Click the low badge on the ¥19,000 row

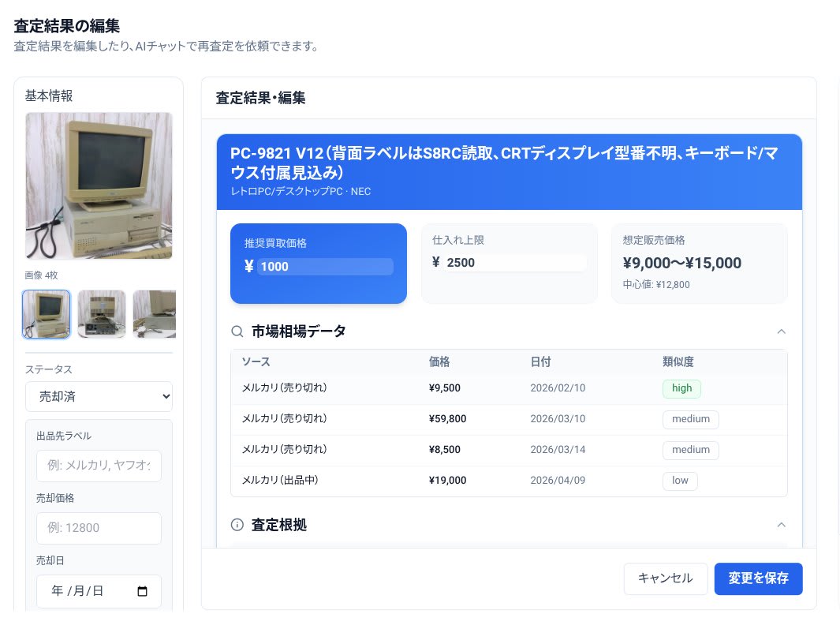pyautogui.click(x=680, y=480)
